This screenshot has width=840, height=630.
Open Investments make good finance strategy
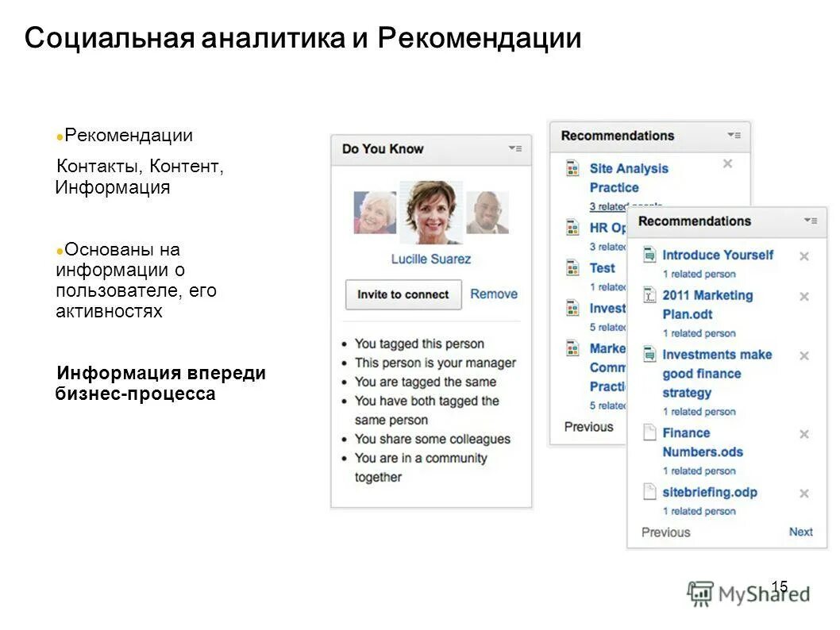(717, 373)
